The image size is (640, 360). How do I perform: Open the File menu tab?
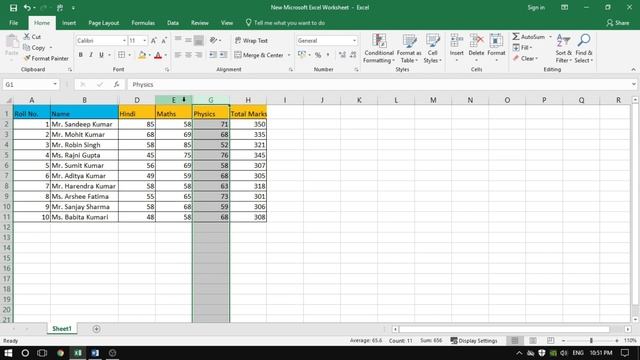13,23
